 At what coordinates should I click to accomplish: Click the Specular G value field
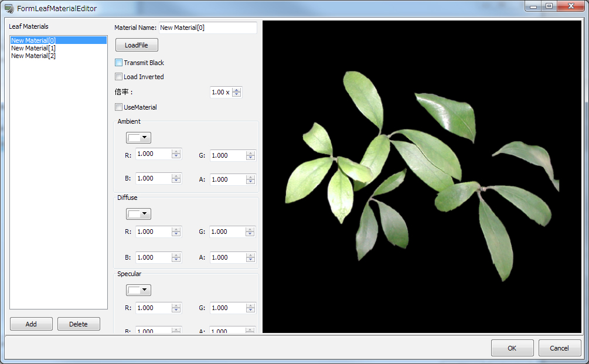[228, 308]
